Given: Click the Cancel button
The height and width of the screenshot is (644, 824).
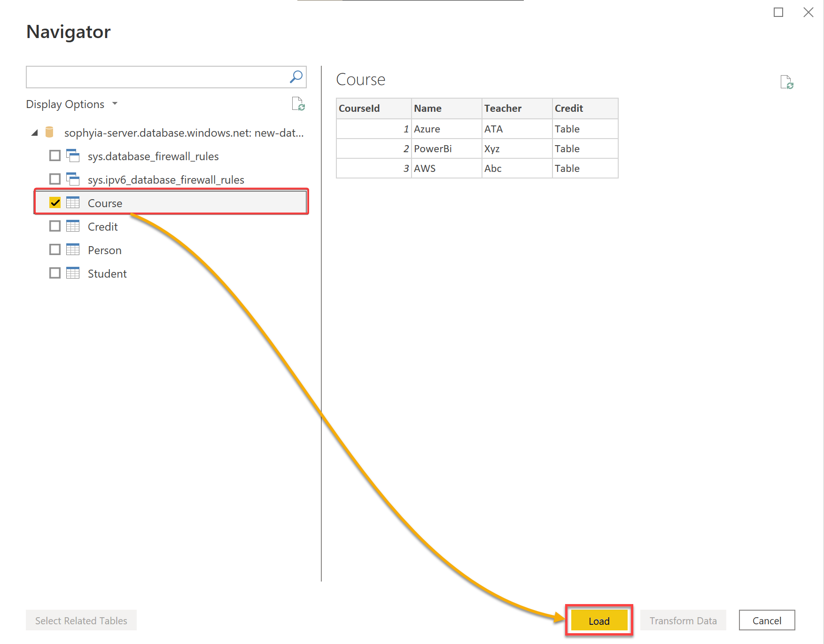Looking at the screenshot, I should click(x=767, y=621).
